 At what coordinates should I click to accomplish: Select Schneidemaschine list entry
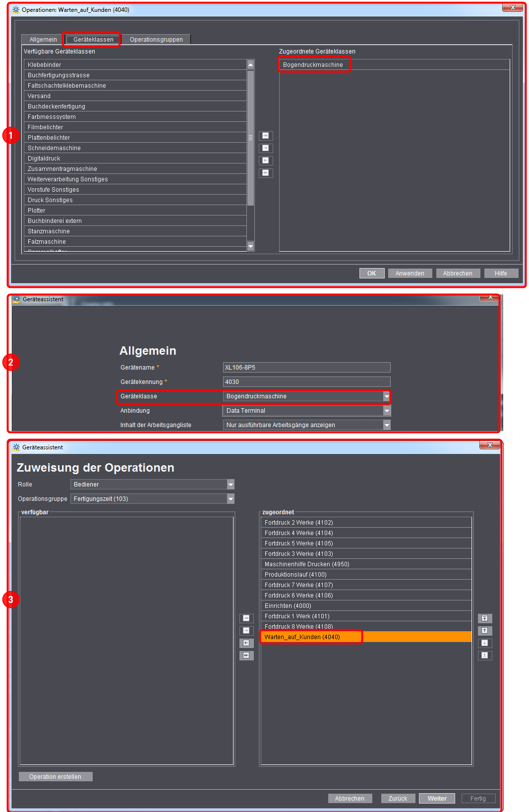coord(135,148)
